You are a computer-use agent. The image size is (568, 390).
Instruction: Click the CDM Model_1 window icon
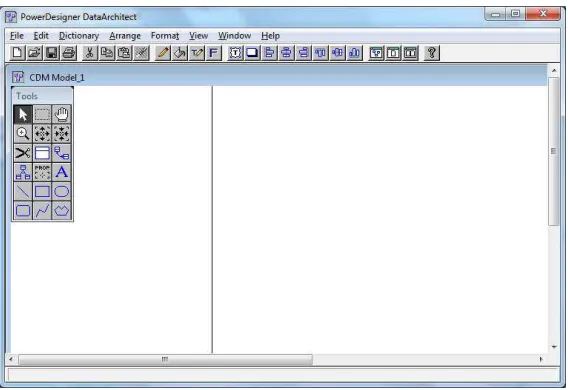[x=18, y=77]
